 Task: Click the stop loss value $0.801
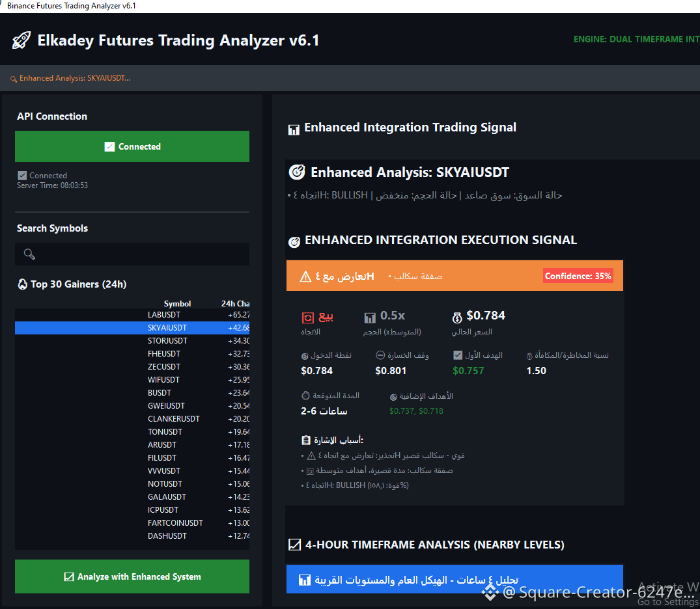pos(391,371)
